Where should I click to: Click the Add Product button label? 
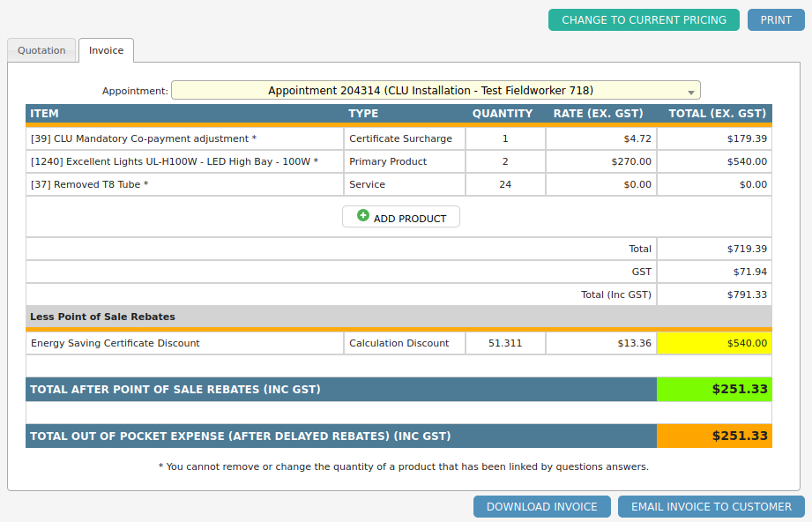point(410,218)
